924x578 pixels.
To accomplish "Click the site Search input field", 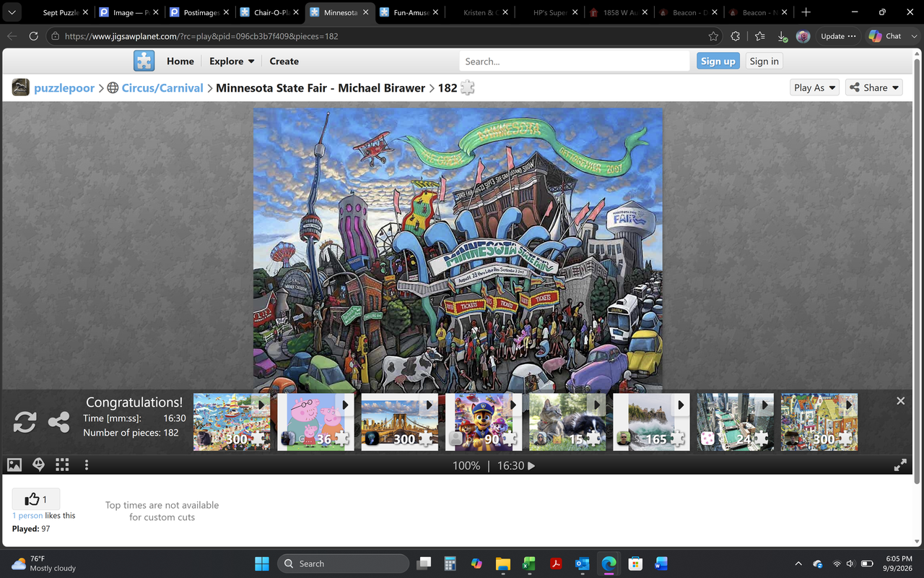I will coord(575,61).
